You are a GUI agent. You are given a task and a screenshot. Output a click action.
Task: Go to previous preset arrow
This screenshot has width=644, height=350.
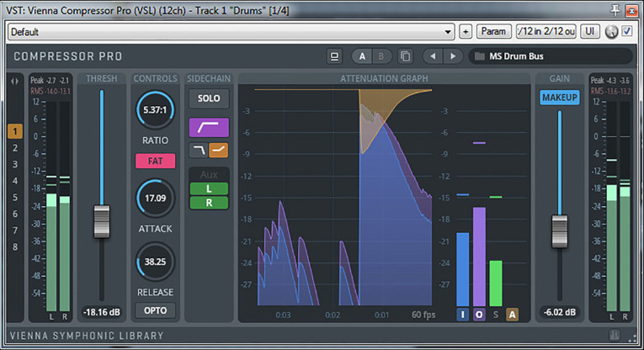[x=433, y=56]
